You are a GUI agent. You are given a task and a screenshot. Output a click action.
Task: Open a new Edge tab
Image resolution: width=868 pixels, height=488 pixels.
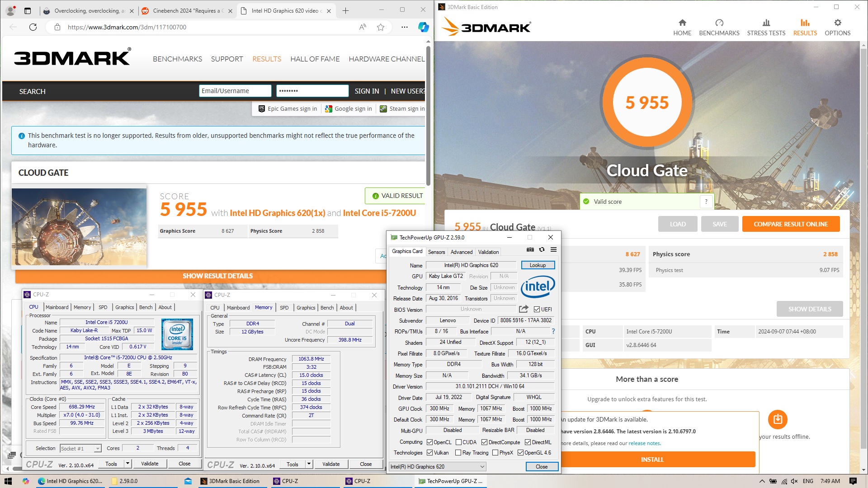coord(345,11)
